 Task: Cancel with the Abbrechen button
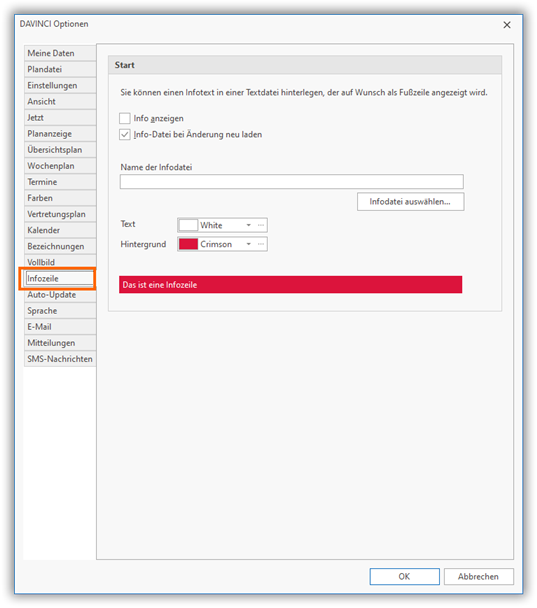[x=479, y=577]
